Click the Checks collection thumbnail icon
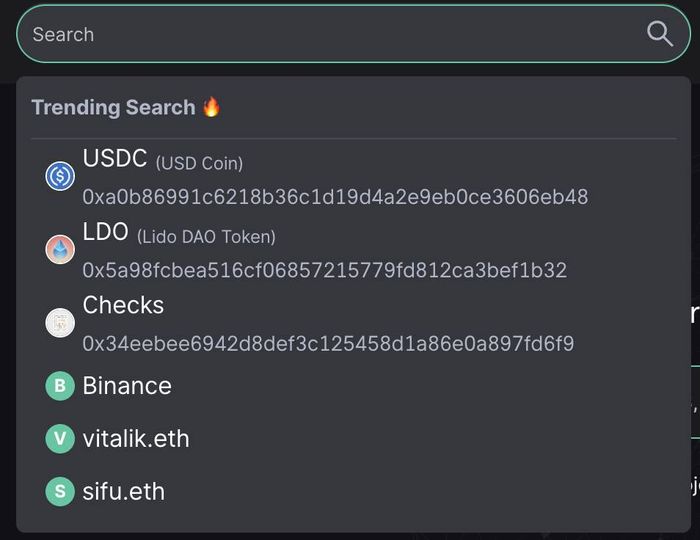Image resolution: width=700 pixels, height=540 pixels. click(60, 322)
